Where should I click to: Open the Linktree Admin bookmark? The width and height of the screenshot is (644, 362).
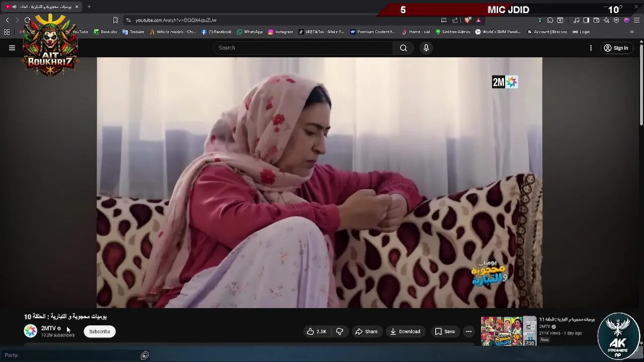point(453,32)
